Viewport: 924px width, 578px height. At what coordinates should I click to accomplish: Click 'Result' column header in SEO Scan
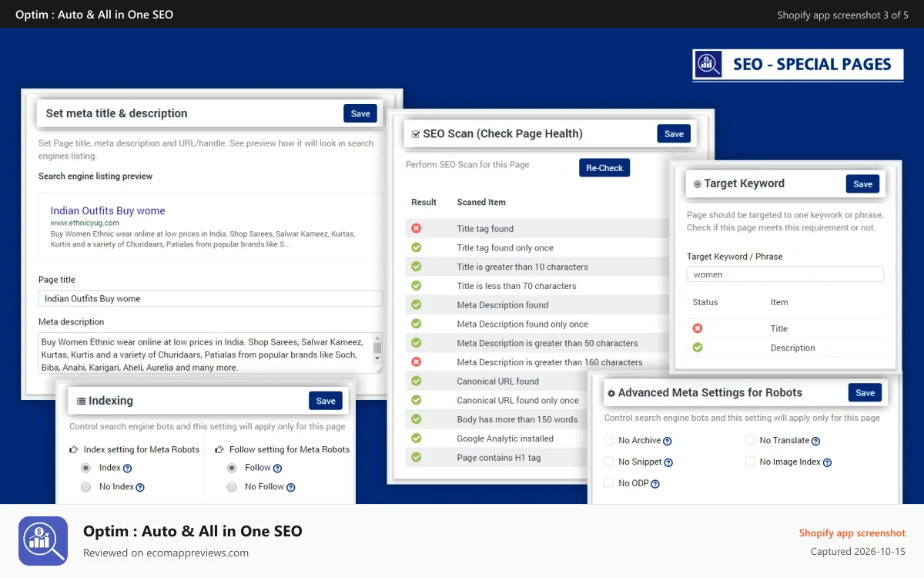(x=424, y=202)
